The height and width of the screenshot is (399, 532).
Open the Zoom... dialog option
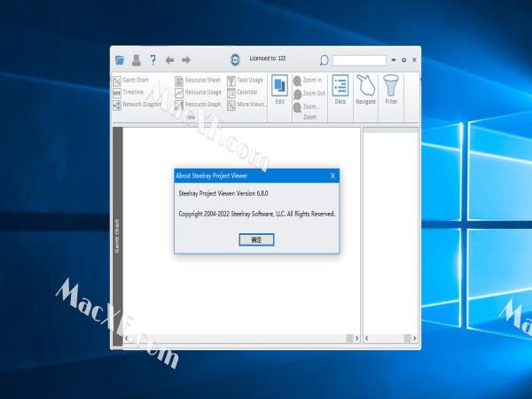pyautogui.click(x=307, y=106)
